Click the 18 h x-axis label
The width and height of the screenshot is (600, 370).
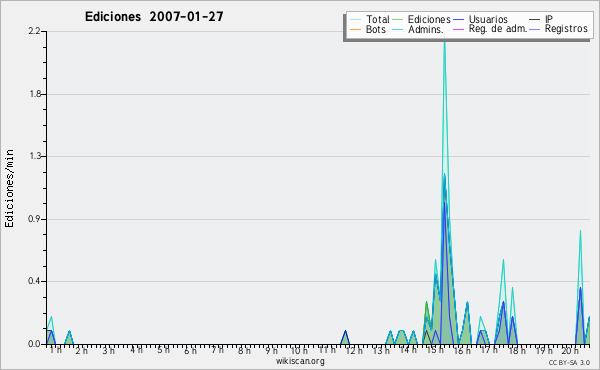(x=517, y=350)
